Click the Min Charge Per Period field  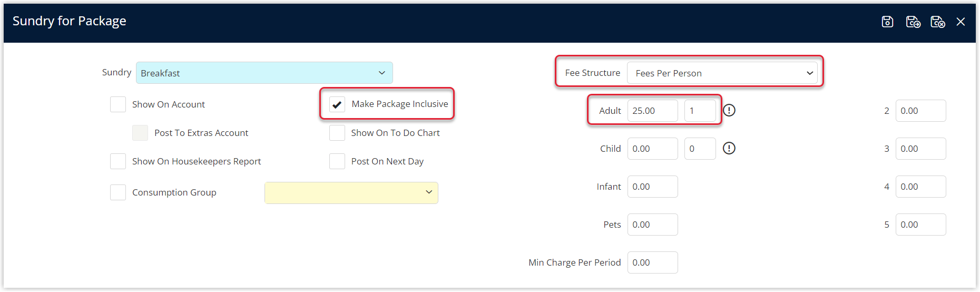[x=653, y=262]
